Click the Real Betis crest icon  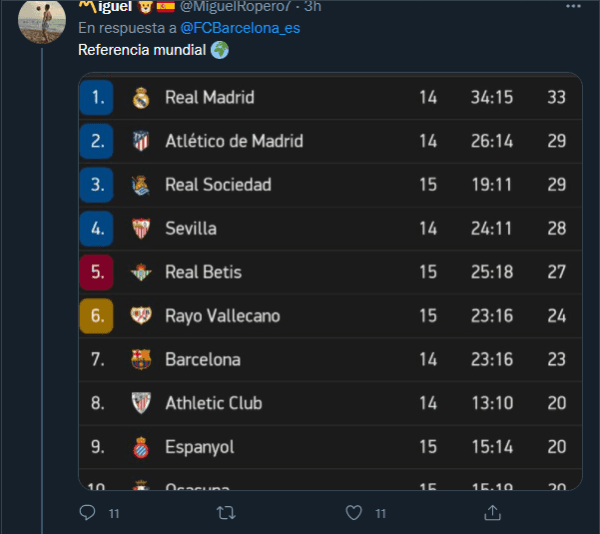pyautogui.click(x=141, y=272)
